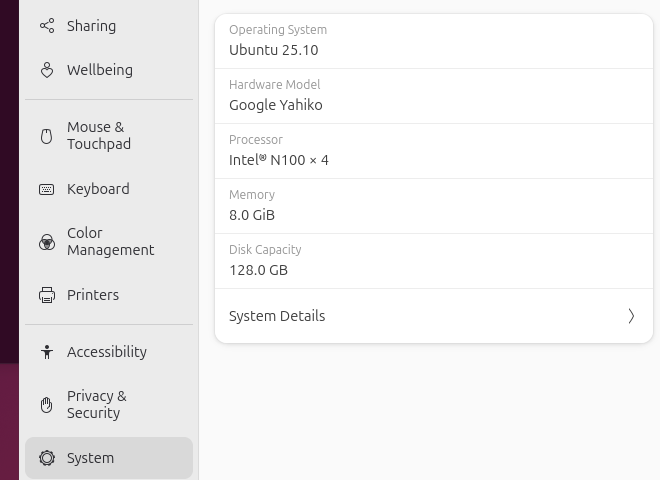Viewport: 660px width, 480px height.
Task: Click the System gear icon
Action: click(x=47, y=458)
